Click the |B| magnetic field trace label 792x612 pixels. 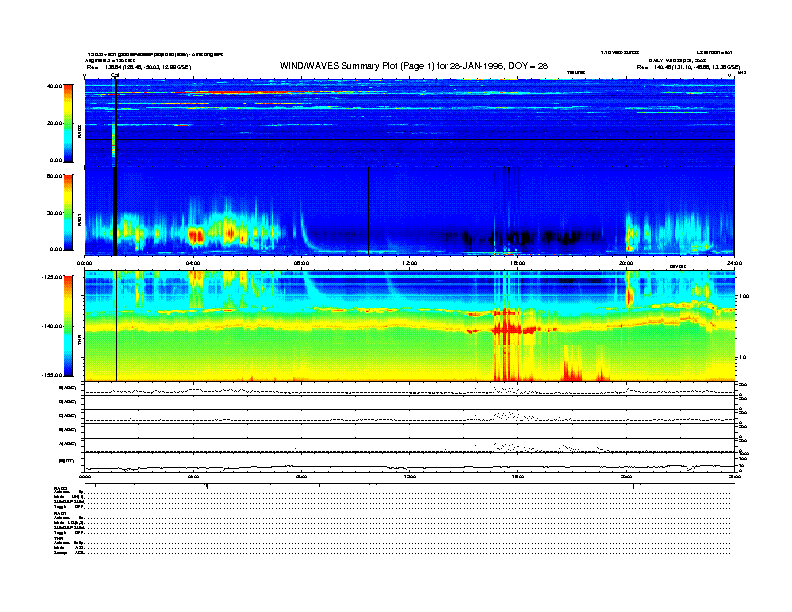click(x=66, y=461)
